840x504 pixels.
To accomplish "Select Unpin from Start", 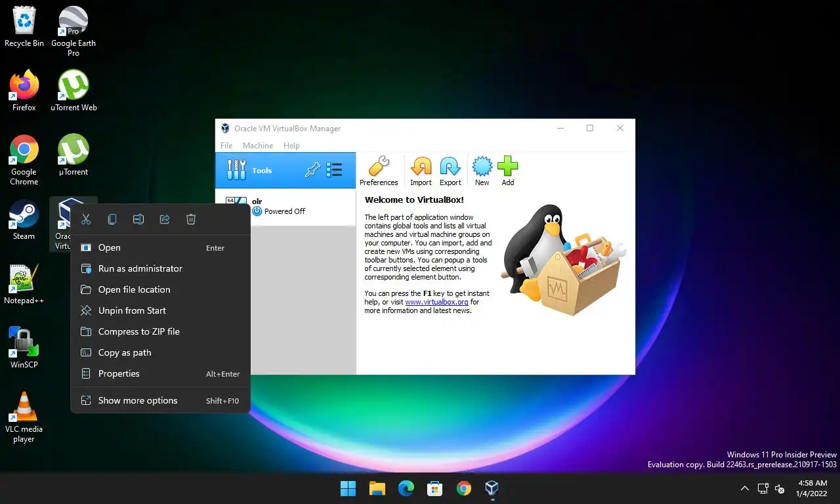I will click(x=160, y=310).
